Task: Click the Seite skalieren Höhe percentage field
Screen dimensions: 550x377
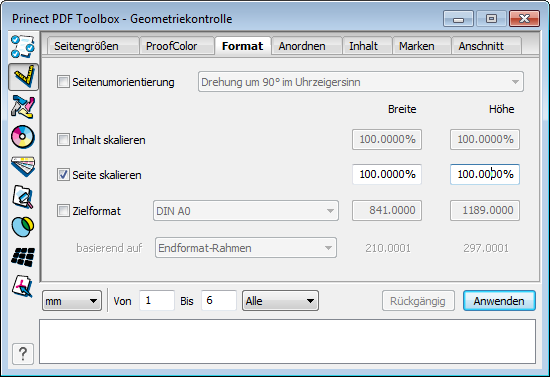Action: click(485, 174)
